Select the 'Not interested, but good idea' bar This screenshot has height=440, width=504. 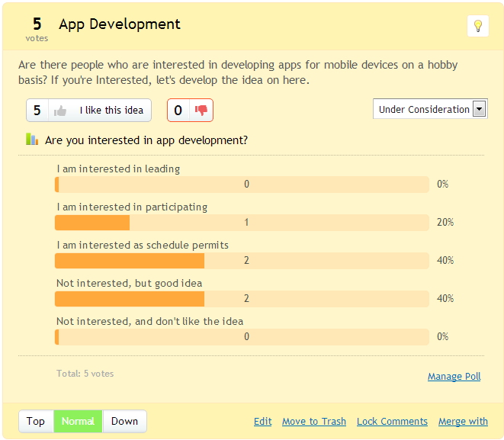[242, 299]
